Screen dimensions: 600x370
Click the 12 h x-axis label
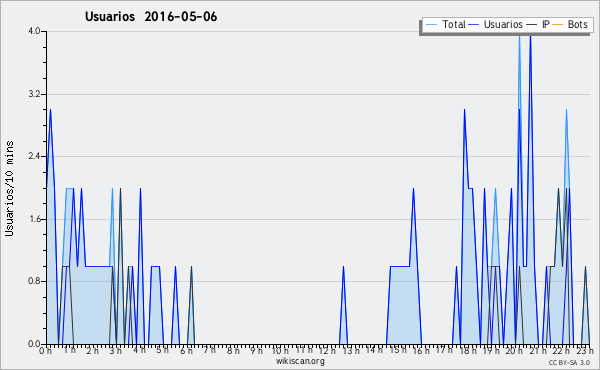pos(327,351)
